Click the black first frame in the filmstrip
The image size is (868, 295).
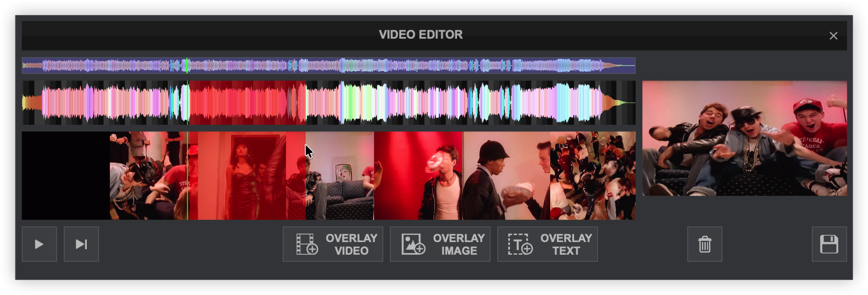point(66,176)
